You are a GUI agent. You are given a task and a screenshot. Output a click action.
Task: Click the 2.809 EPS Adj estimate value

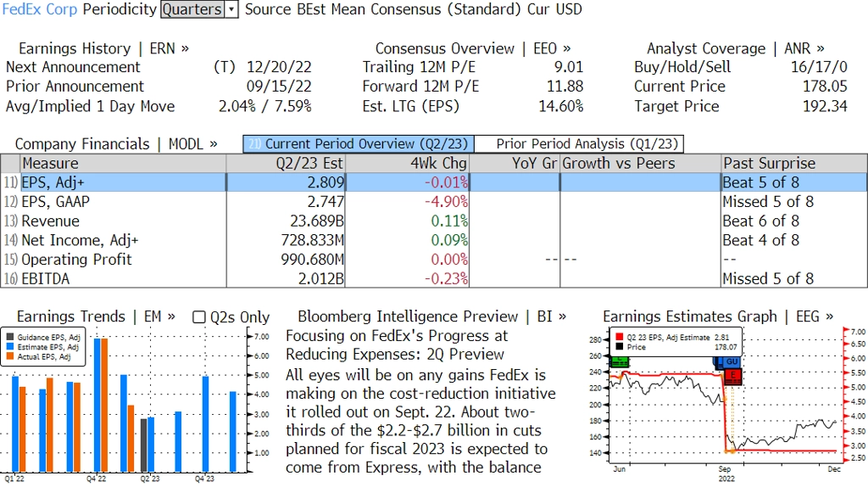click(326, 182)
